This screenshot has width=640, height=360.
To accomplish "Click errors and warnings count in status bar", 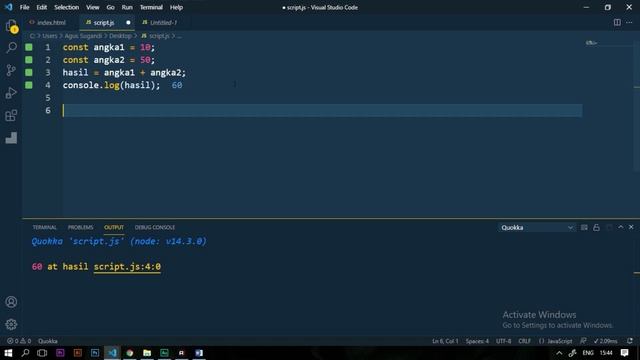I will (19, 341).
